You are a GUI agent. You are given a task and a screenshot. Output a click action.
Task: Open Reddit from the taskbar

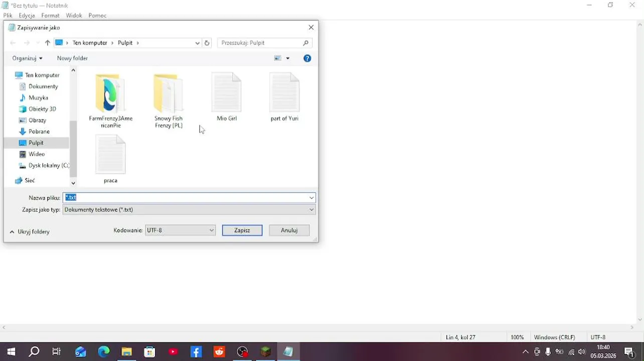(219, 352)
